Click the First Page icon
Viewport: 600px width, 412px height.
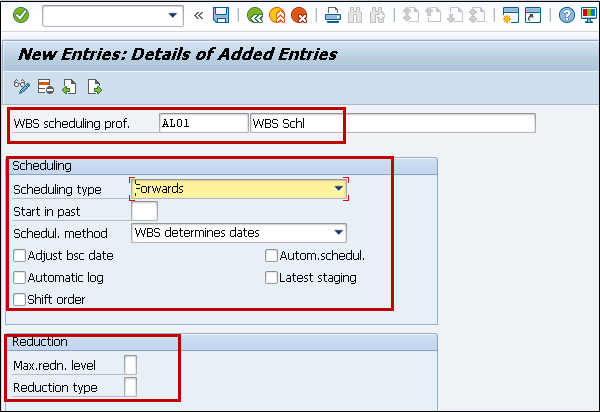411,16
